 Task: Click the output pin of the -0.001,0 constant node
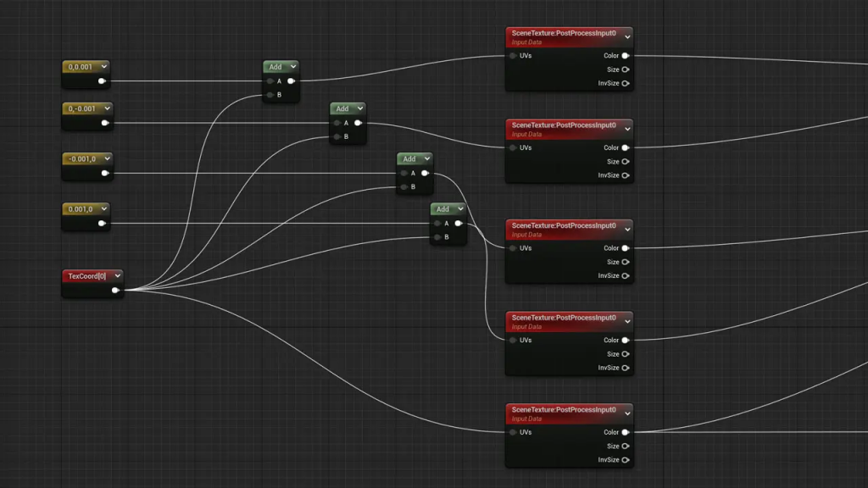pos(104,174)
